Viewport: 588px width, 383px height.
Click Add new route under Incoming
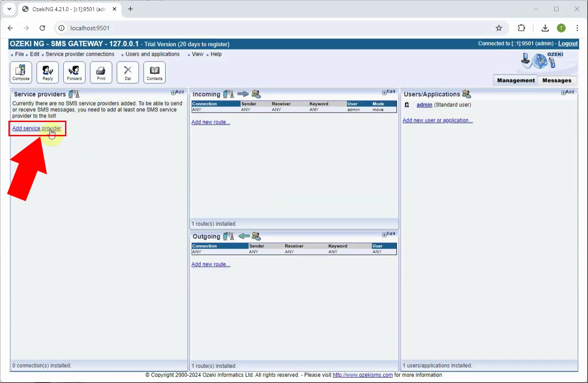pos(211,122)
